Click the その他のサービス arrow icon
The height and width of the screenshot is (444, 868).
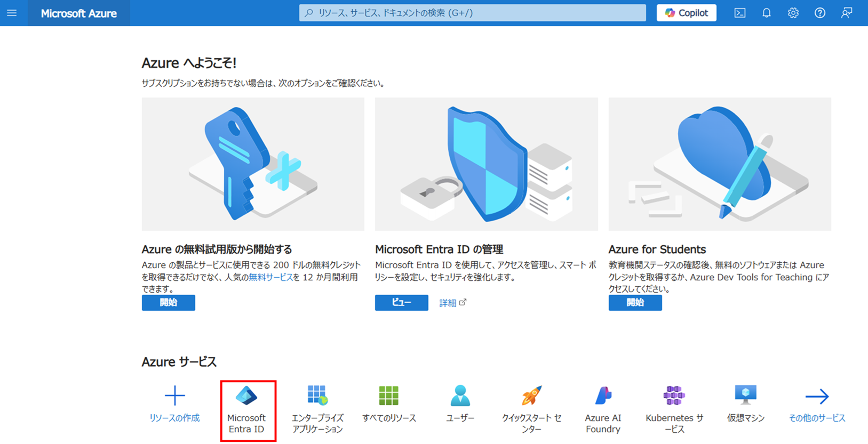(817, 397)
